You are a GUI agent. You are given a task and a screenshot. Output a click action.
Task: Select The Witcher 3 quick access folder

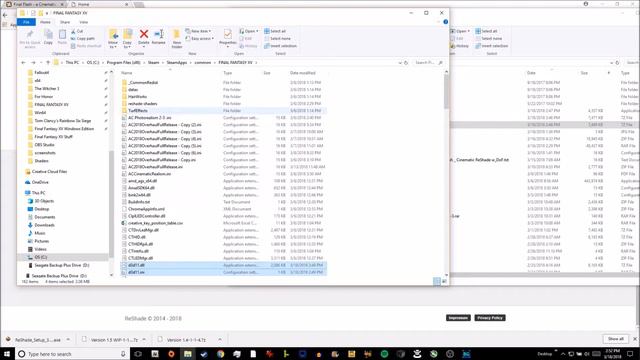click(47, 89)
